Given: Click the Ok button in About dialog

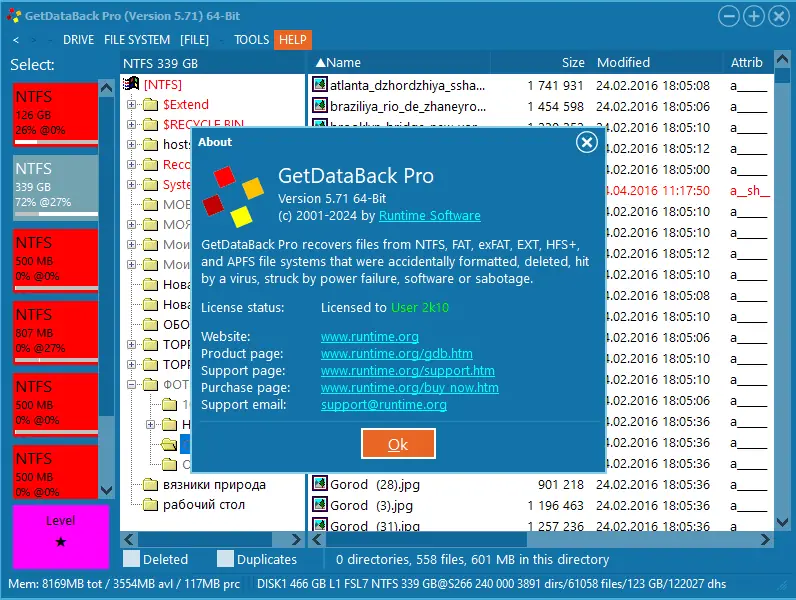Looking at the screenshot, I should click(398, 444).
